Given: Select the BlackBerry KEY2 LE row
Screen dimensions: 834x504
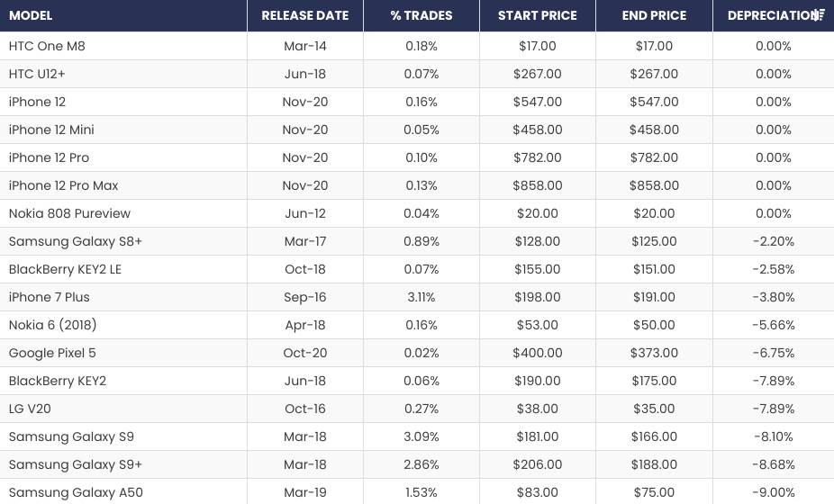Looking at the screenshot, I should (x=65, y=269).
